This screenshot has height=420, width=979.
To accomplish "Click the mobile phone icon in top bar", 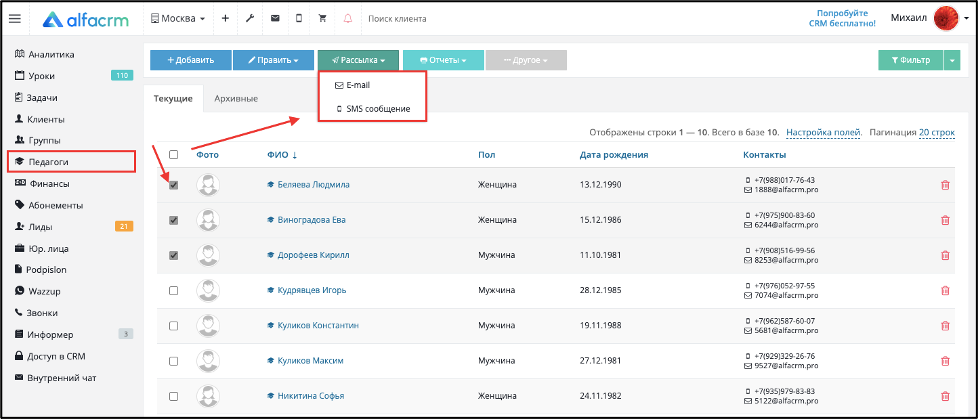I will point(299,19).
